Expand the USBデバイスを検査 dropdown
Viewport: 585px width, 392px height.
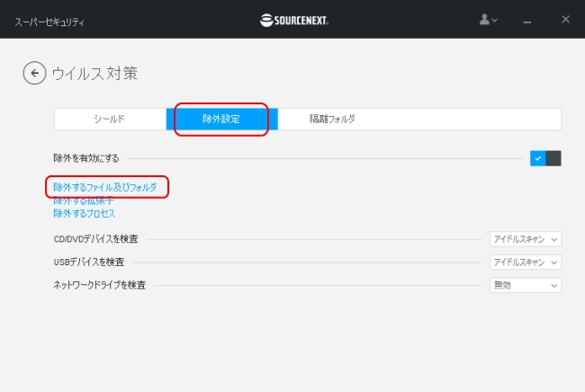(526, 263)
